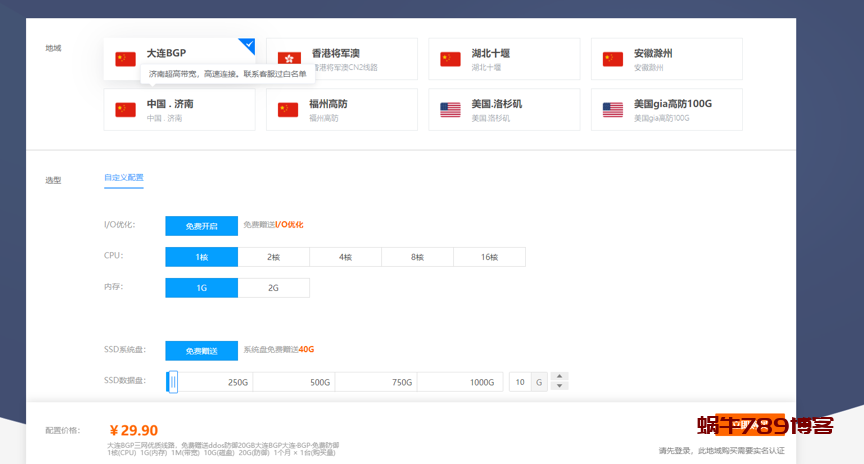This screenshot has width=864, height=464.
Task: Click the I/O优化 免费开启 button
Action: click(x=201, y=226)
